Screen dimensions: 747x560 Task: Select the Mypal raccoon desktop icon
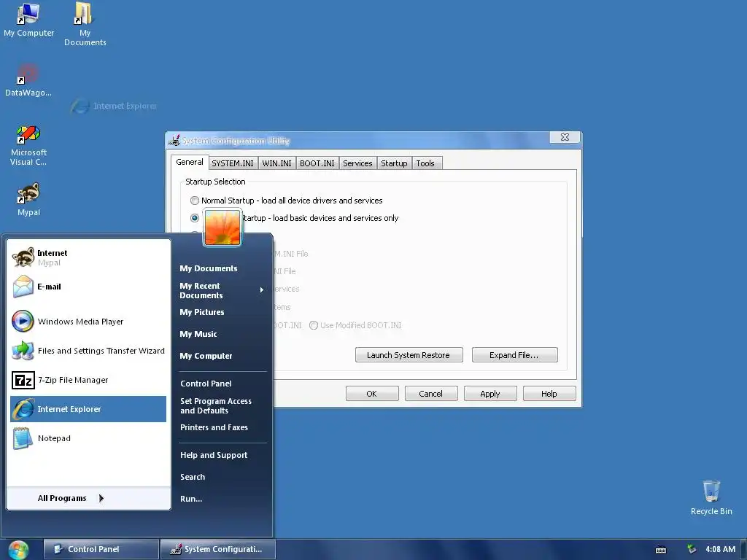pos(28,200)
